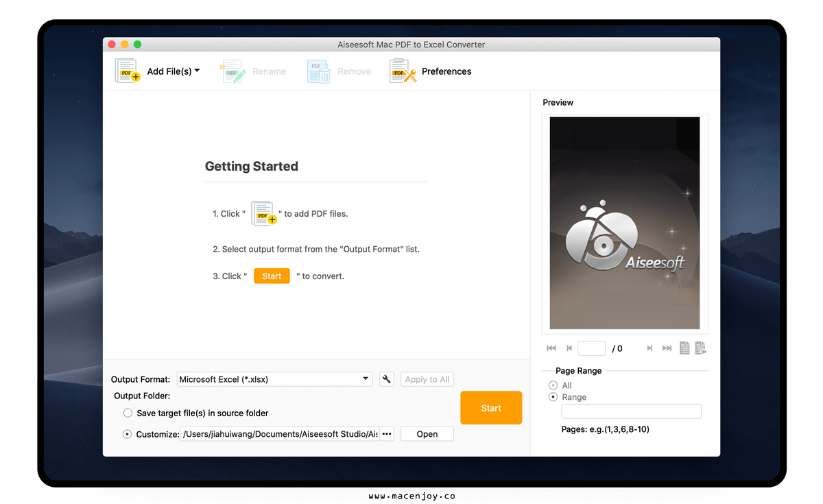
Task: Go to the previous page in preview
Action: click(x=569, y=348)
